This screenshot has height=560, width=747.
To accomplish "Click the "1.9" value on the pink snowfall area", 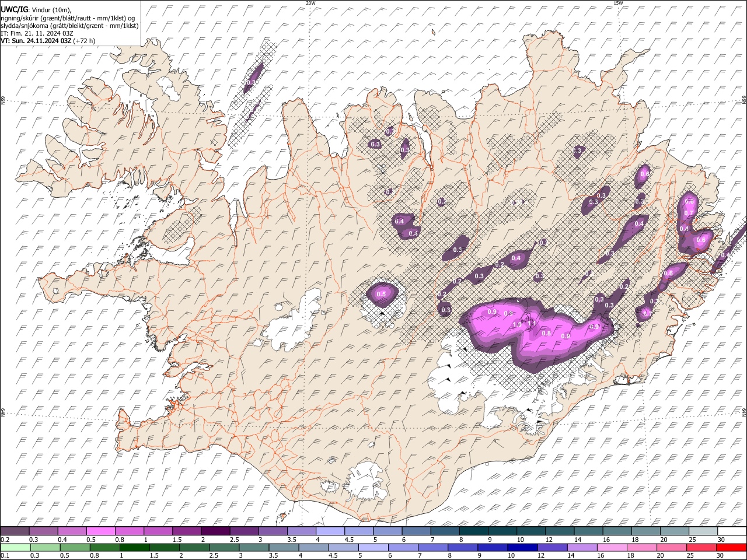I will click(x=517, y=325).
